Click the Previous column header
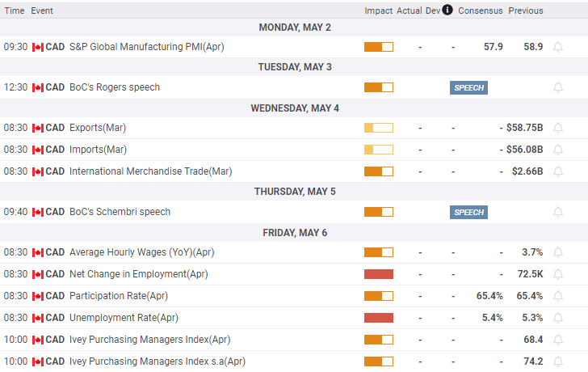588x372 pixels. pyautogui.click(x=525, y=11)
